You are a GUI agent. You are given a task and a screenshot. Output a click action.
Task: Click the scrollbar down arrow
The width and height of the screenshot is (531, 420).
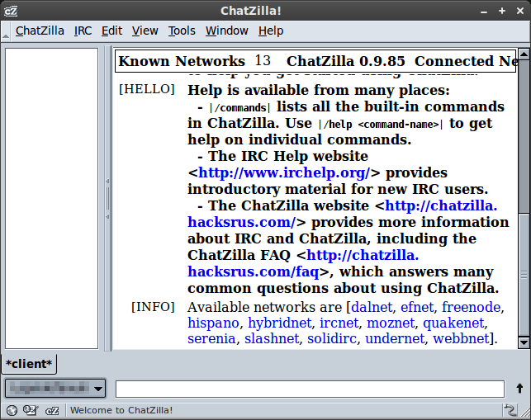pyautogui.click(x=524, y=342)
